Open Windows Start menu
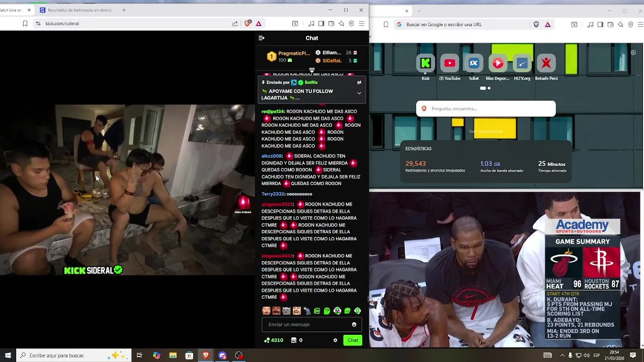 click(8, 355)
